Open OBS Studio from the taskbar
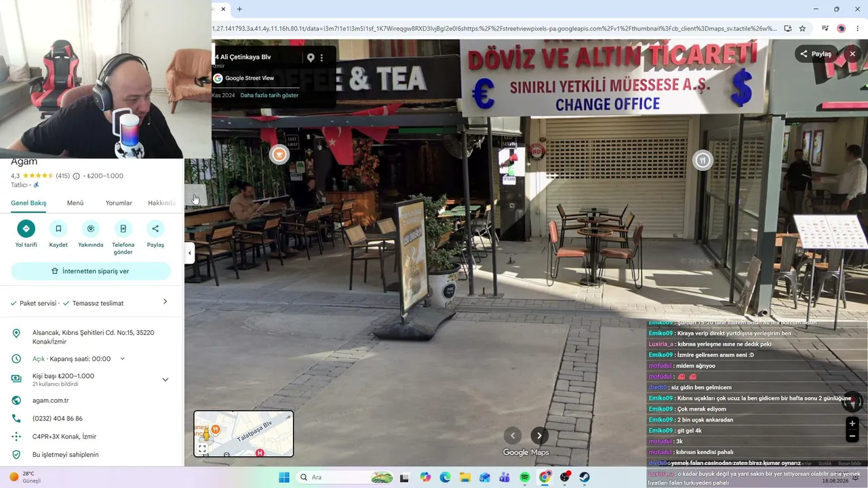The image size is (868, 488). 565,477
